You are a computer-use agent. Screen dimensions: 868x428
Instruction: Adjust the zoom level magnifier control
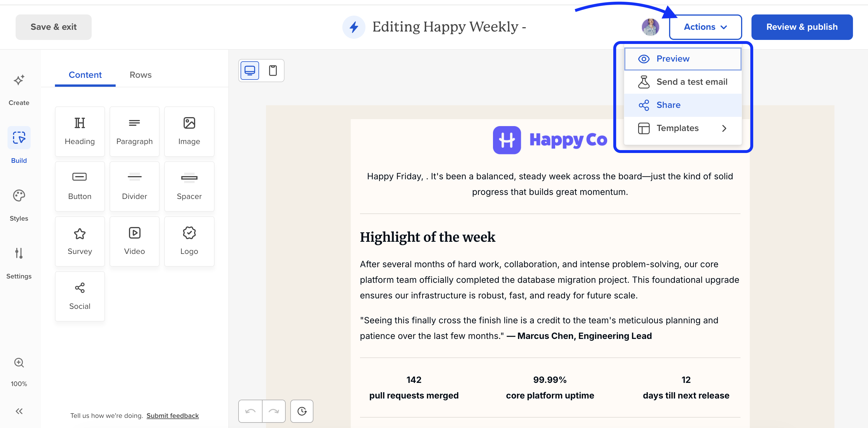coord(19,363)
